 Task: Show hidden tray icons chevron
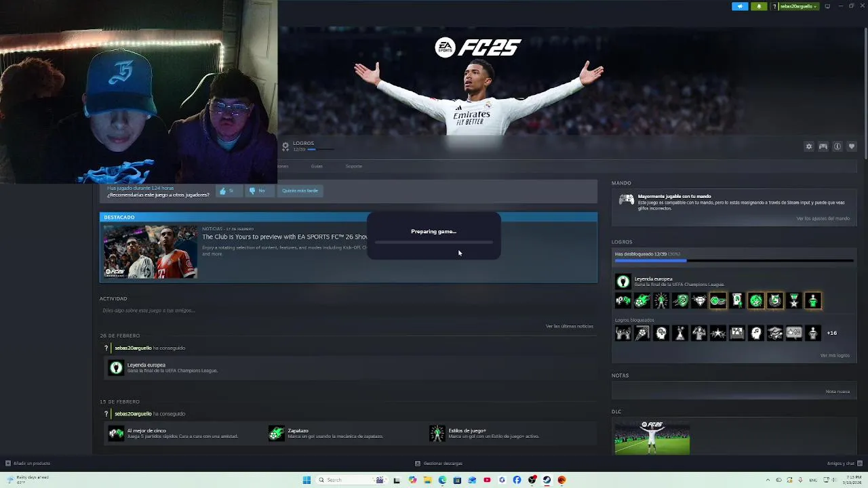point(768,480)
